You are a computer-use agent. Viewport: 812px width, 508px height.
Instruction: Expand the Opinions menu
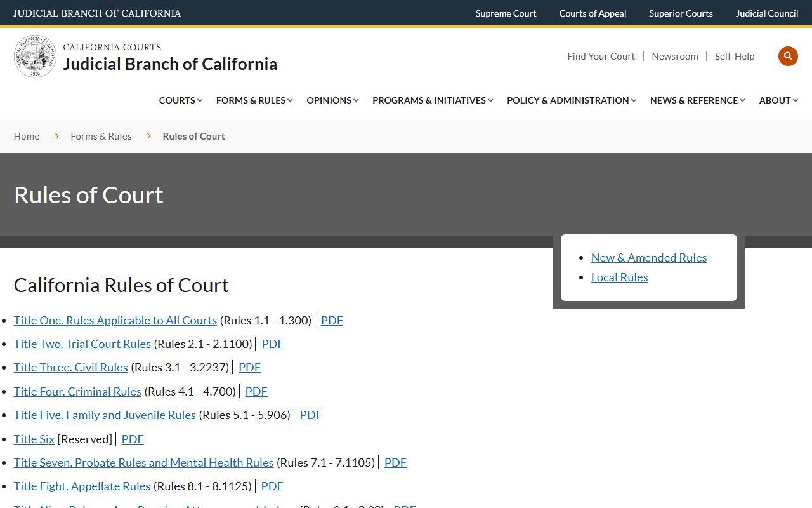pos(332,100)
